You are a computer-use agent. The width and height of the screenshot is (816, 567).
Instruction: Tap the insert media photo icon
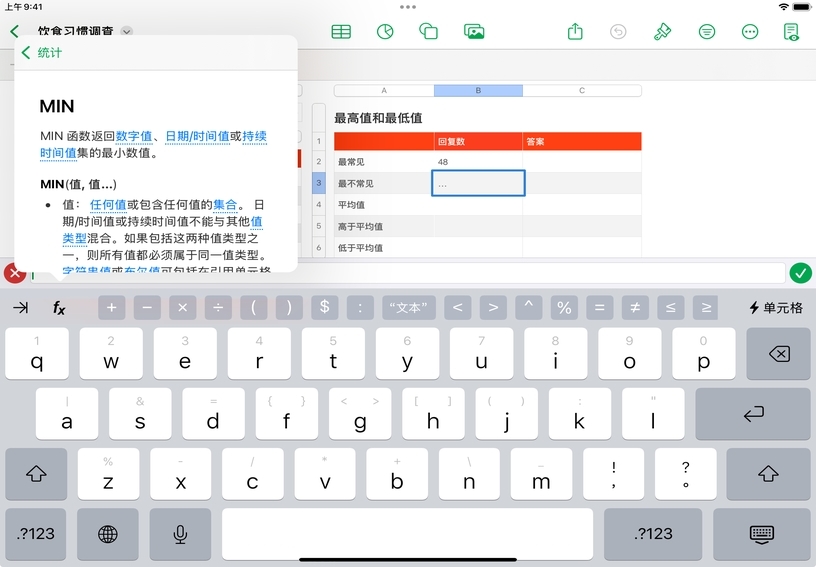pos(474,31)
